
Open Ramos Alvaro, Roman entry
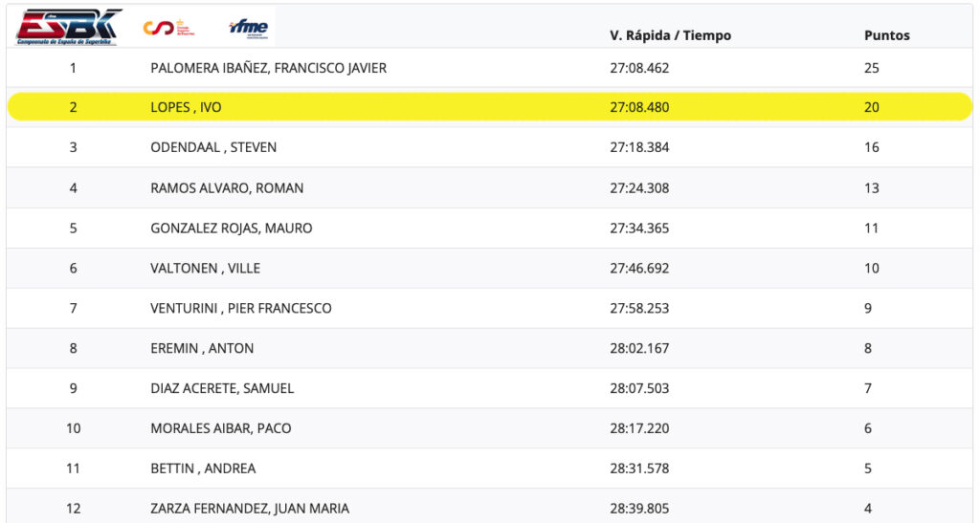[227, 188]
